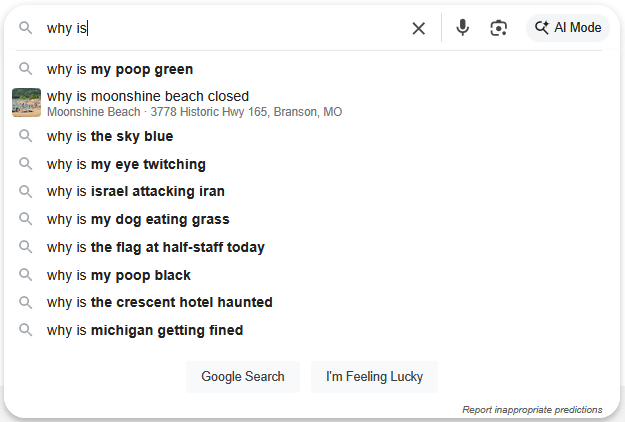
Task: Select the Moonshine Beach thumbnail image
Action: [x=26, y=102]
